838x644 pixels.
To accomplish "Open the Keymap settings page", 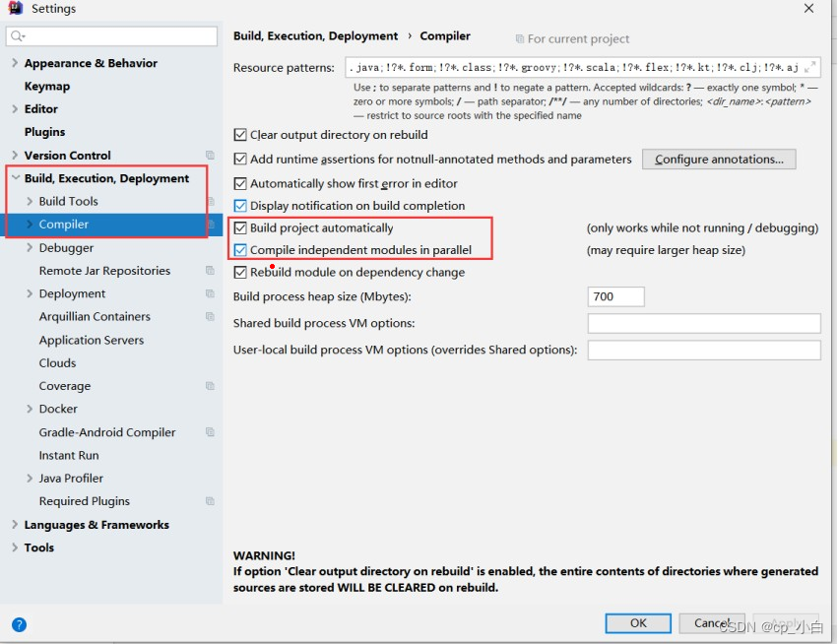I will (47, 86).
